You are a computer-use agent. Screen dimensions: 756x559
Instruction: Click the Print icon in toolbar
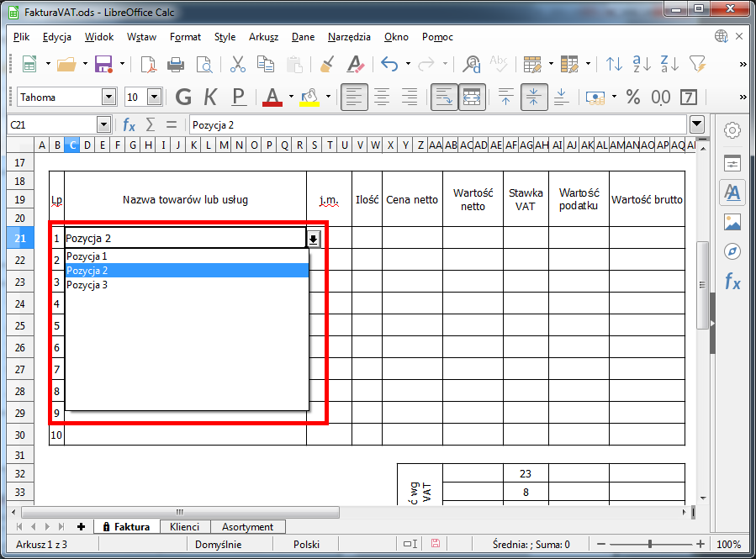pyautogui.click(x=176, y=64)
